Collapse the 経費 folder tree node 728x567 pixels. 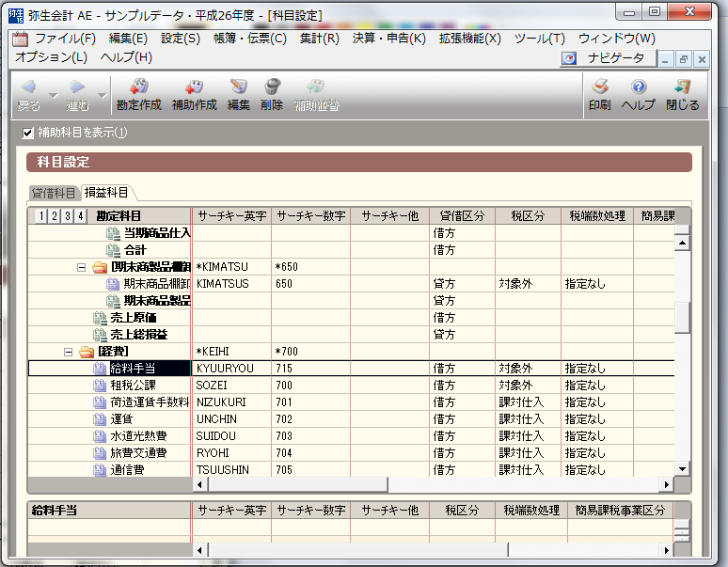click(x=69, y=352)
